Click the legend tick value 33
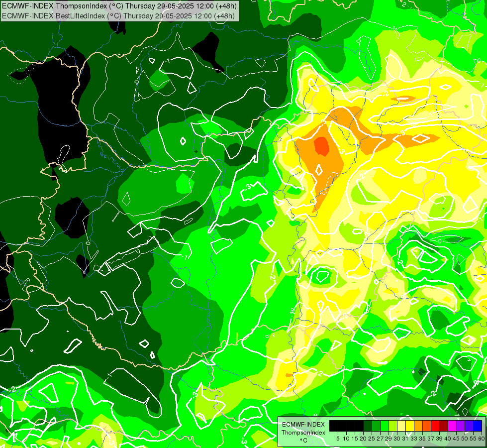Viewport: 487px width, 448px height. (x=414, y=439)
